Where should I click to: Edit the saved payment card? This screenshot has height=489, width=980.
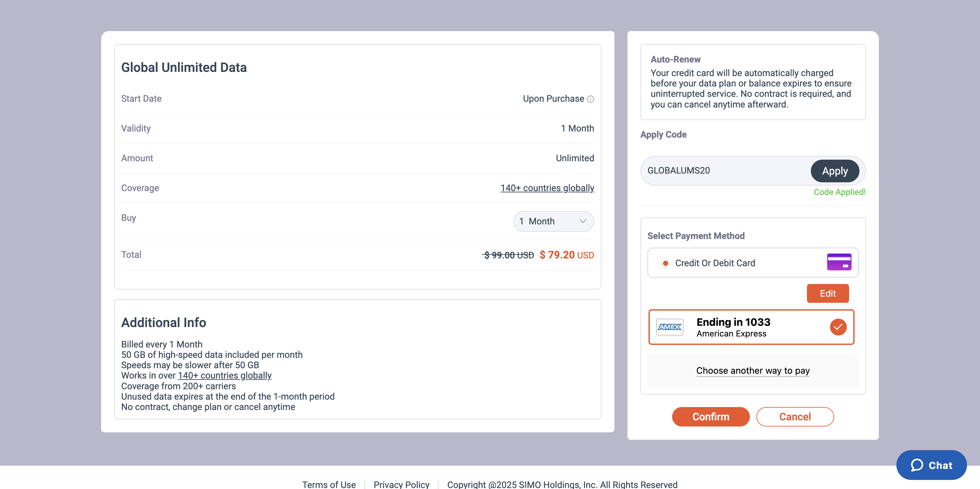[x=827, y=293]
